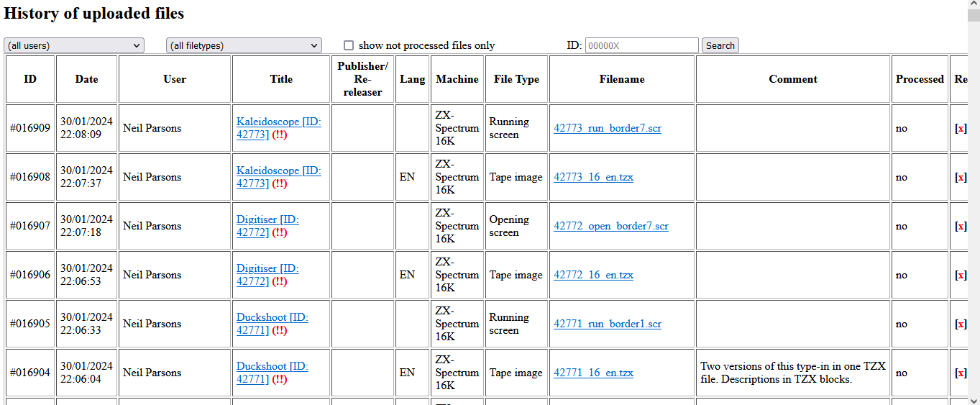Click the vertical scrollbar down arrow

point(974,399)
